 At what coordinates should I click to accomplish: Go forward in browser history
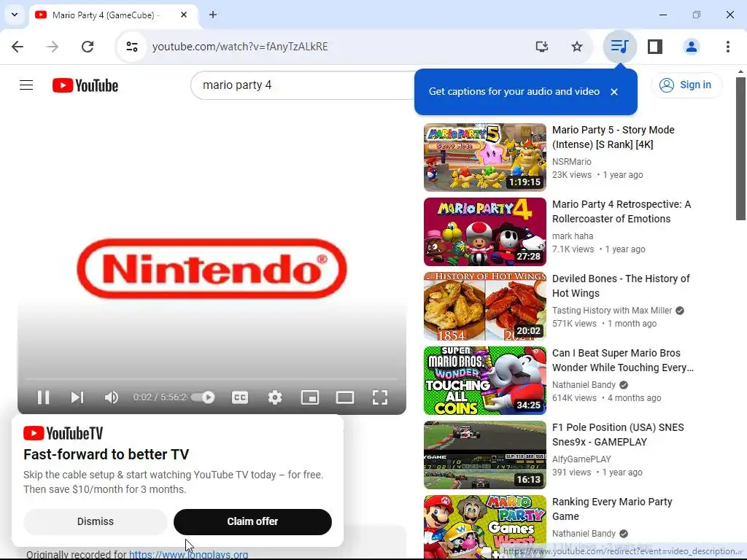[53, 46]
